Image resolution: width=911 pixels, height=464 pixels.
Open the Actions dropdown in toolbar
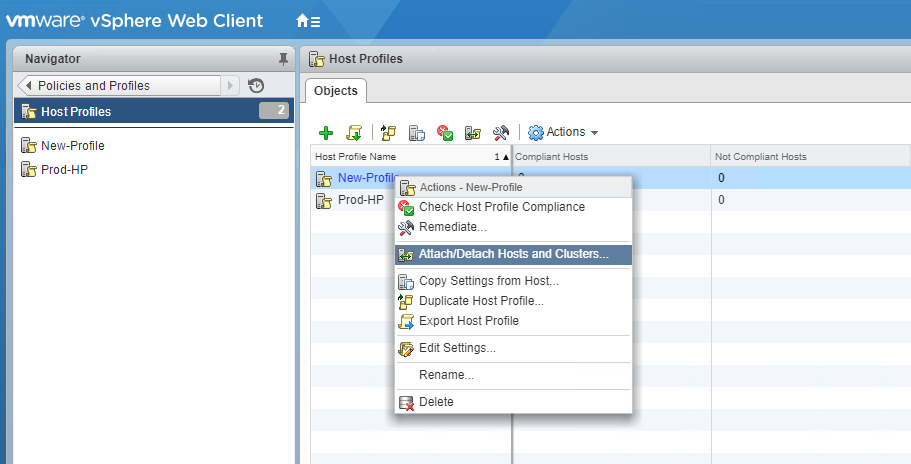[x=563, y=132]
